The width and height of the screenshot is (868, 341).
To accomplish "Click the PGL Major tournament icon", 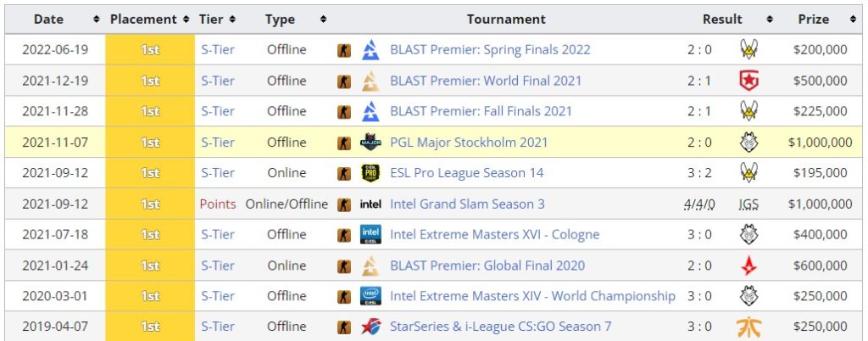I will coord(370,143).
